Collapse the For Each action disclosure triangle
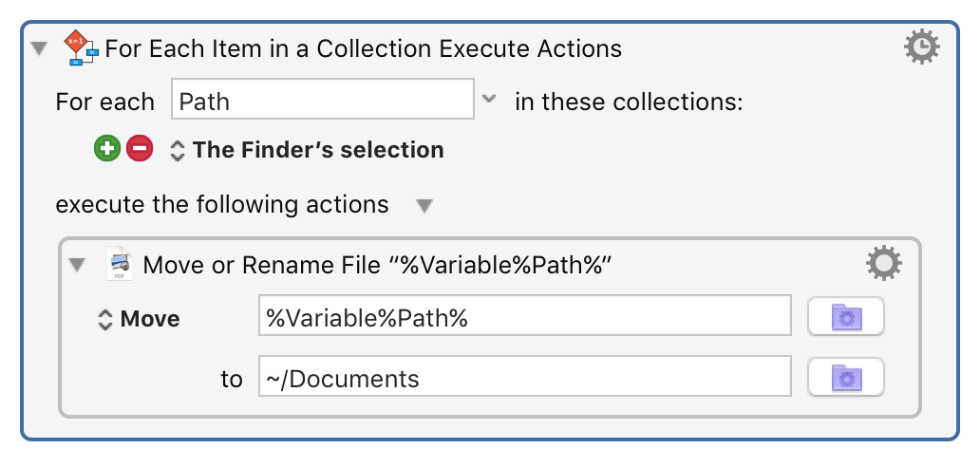 pos(39,48)
